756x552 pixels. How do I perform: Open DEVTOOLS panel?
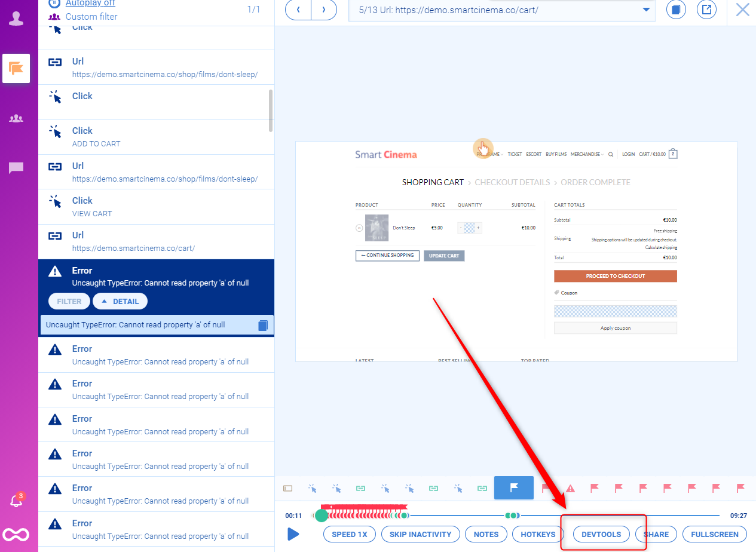tap(601, 534)
